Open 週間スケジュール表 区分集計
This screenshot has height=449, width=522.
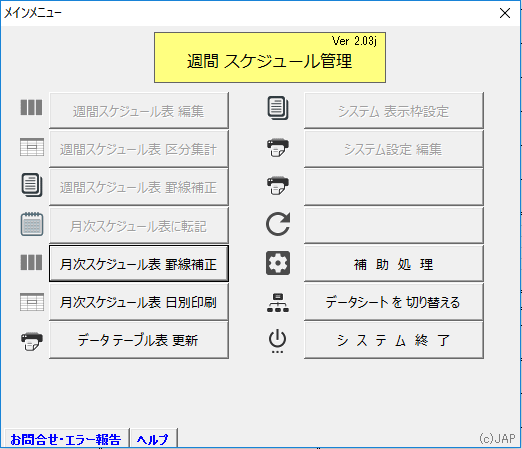pyautogui.click(x=139, y=149)
